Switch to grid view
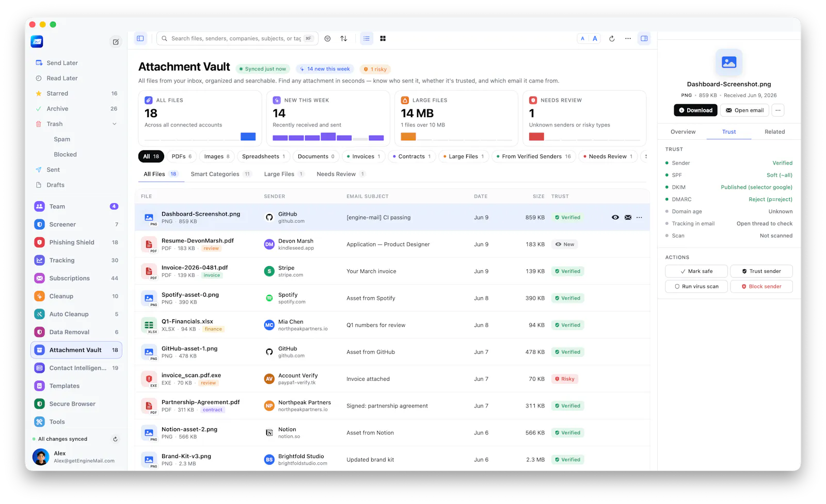826x504 pixels. (383, 38)
